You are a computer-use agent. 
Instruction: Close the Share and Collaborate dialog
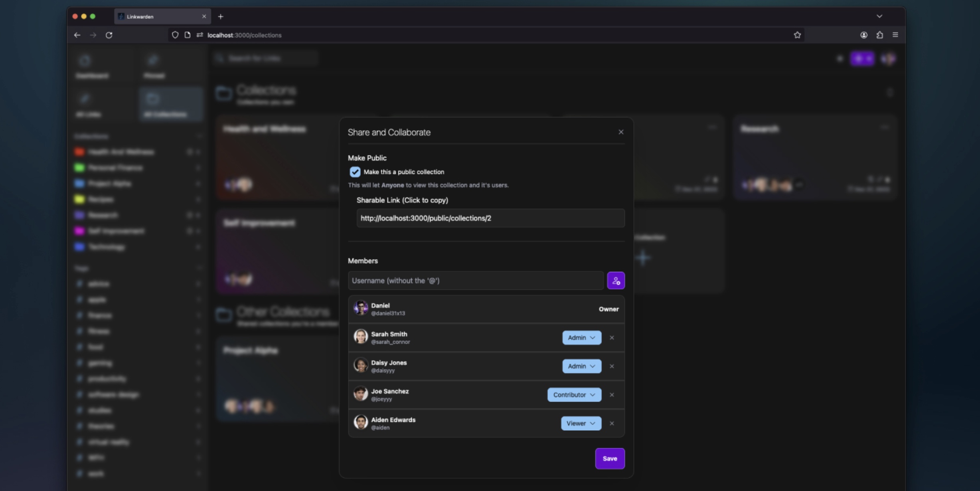pyautogui.click(x=621, y=132)
